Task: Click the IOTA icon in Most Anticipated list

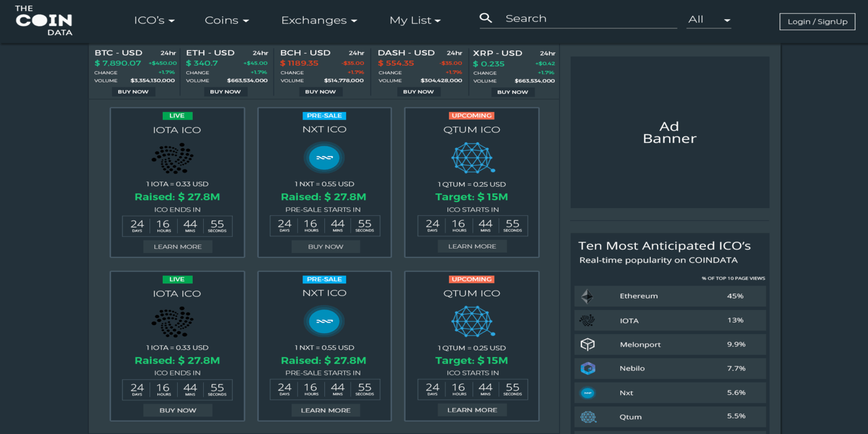Action: pyautogui.click(x=587, y=320)
